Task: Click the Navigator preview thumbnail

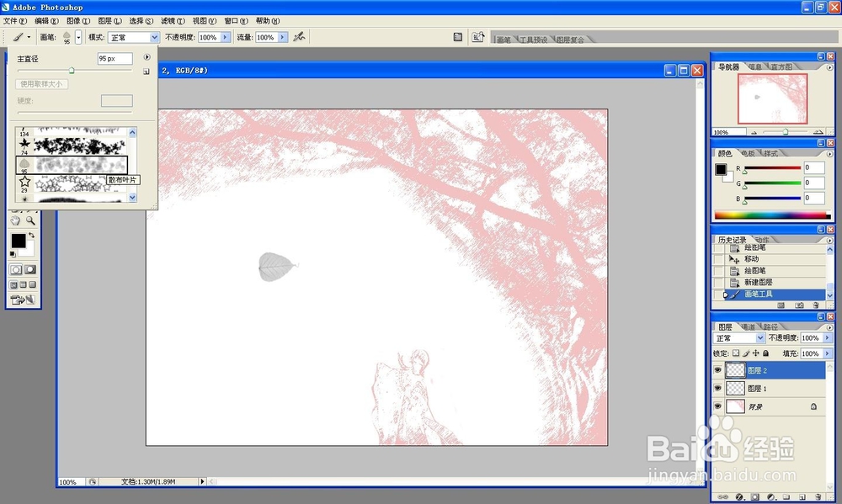Action: click(772, 98)
